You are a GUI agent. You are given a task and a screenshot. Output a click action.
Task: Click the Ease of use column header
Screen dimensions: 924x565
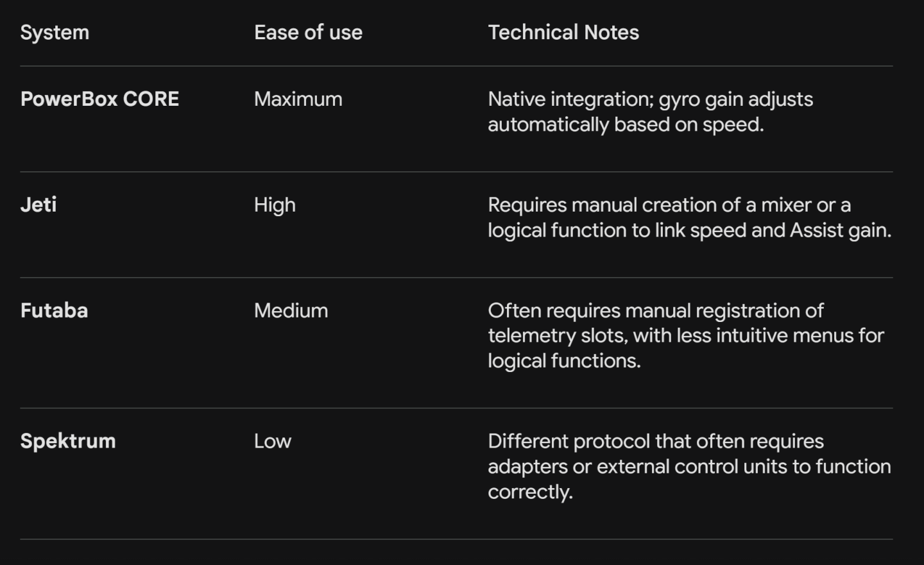tap(308, 33)
